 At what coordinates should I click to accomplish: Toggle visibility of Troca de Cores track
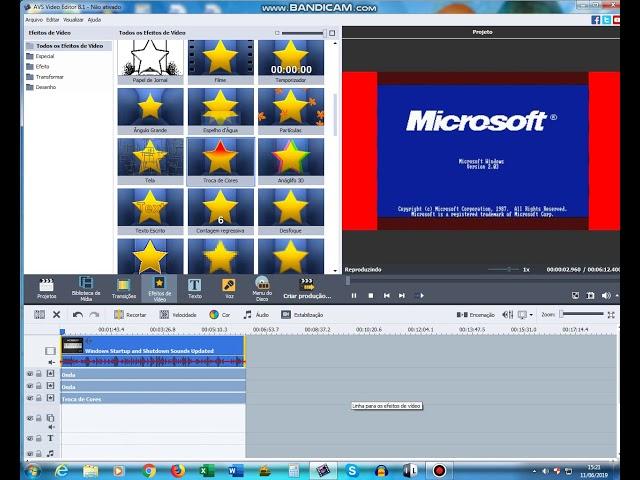click(x=30, y=398)
